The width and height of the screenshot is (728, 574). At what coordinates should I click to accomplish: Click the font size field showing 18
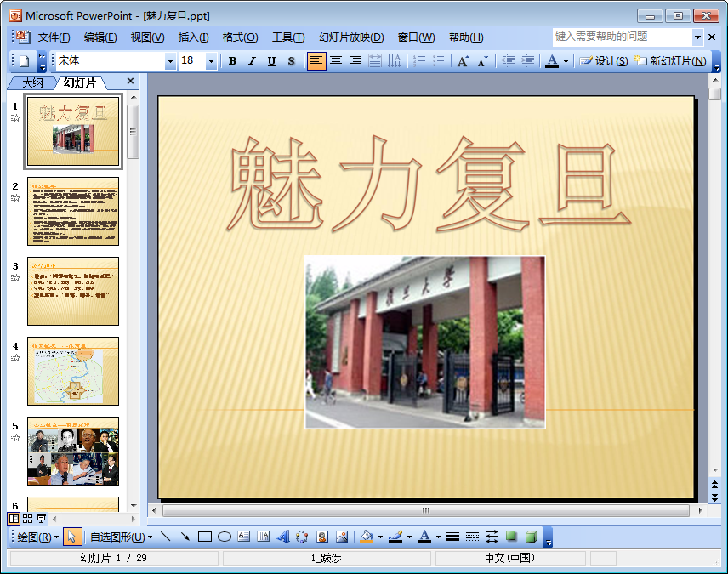pos(192,61)
